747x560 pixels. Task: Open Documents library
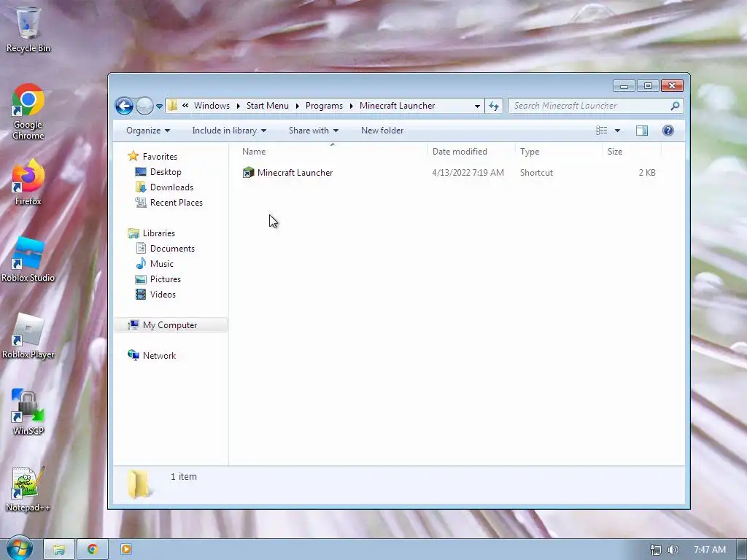[172, 249]
